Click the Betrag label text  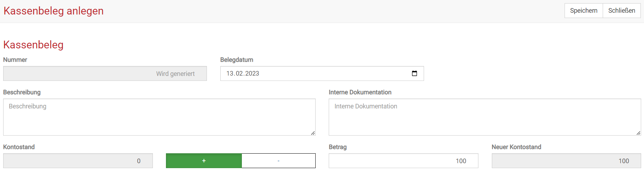(x=338, y=147)
